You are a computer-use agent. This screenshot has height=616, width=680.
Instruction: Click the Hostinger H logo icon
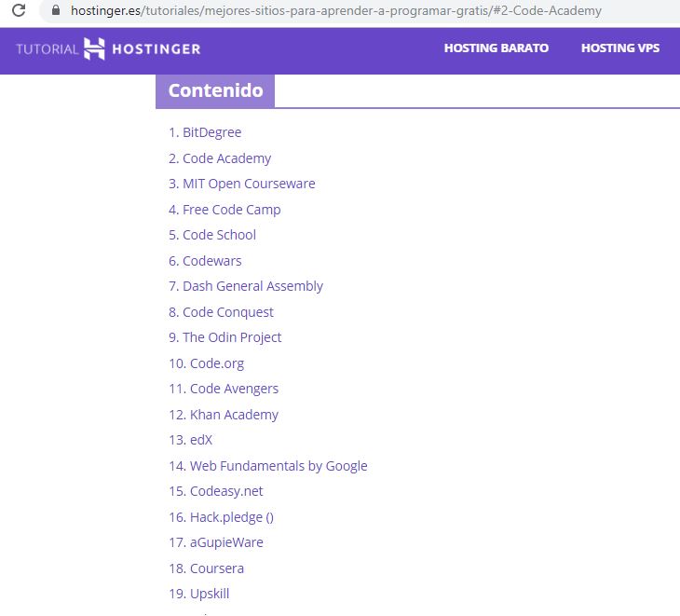[94, 48]
